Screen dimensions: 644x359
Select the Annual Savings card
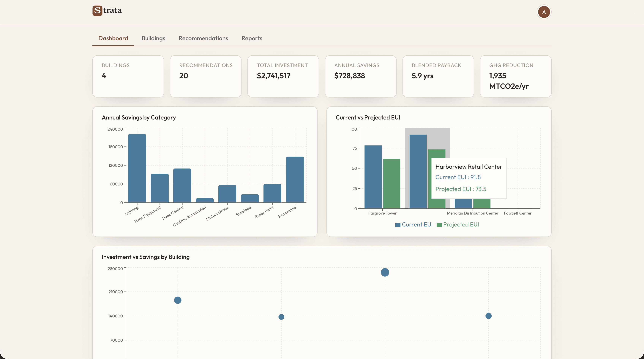click(361, 76)
